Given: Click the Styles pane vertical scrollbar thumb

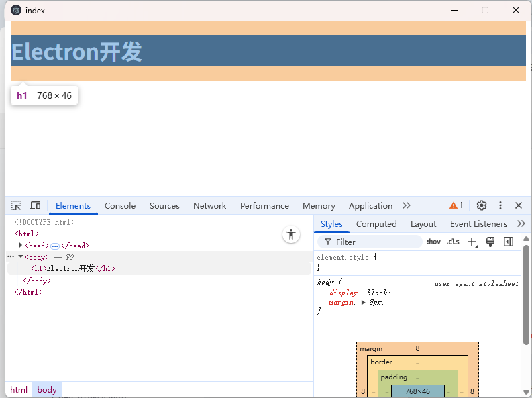Looking at the screenshot, I should (x=526, y=295).
